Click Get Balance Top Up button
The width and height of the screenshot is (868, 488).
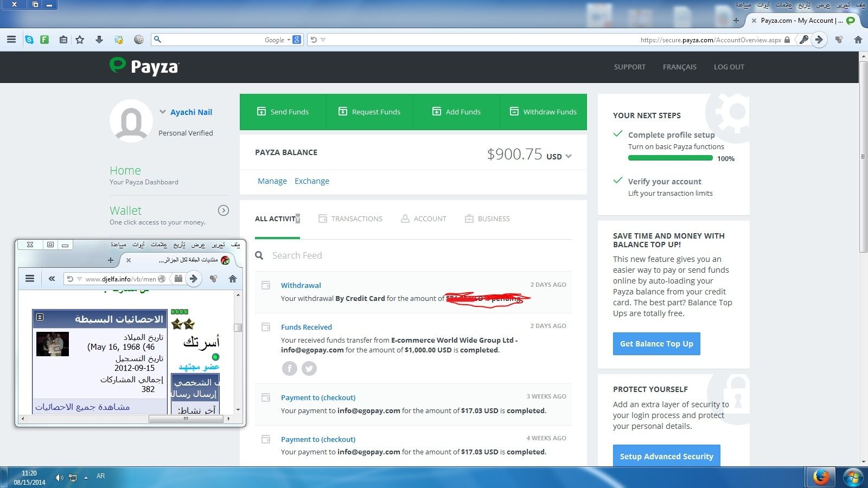click(x=656, y=344)
